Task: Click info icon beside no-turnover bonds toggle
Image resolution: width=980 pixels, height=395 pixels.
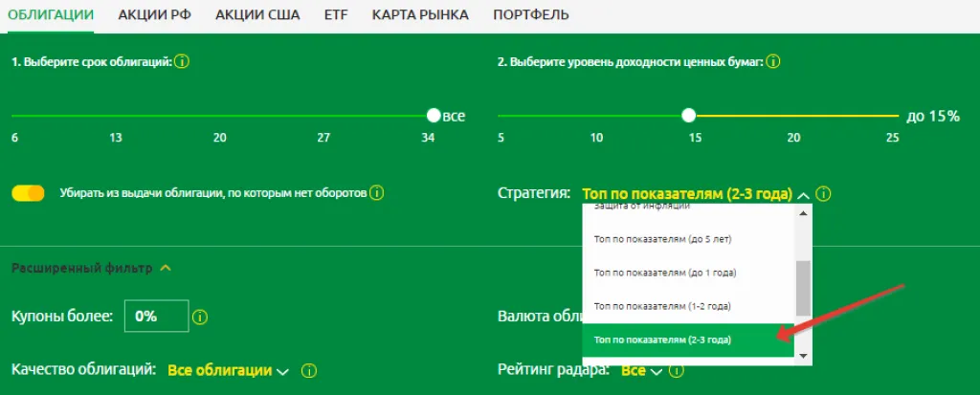Action: 377,193
